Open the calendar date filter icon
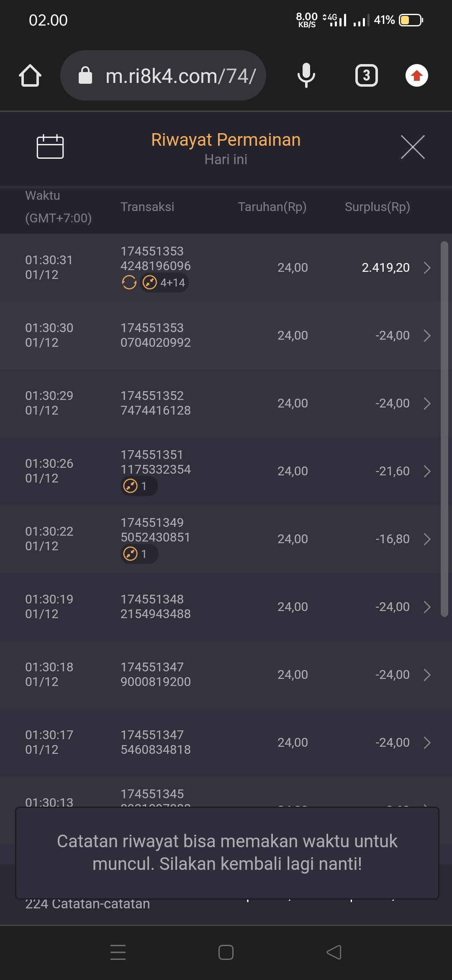Viewport: 452px width, 980px height. tap(50, 147)
